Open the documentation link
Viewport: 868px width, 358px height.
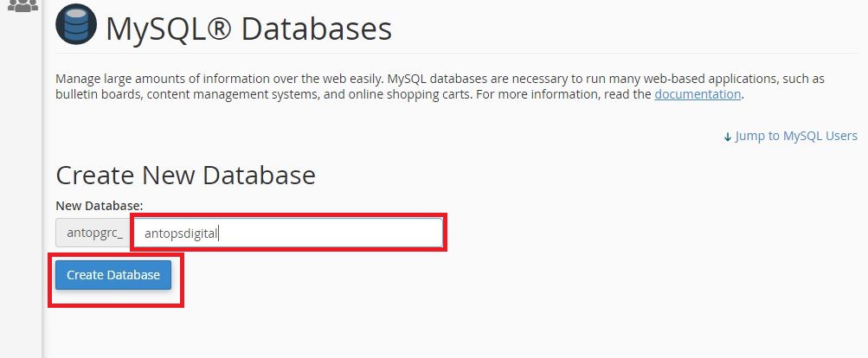(x=698, y=94)
